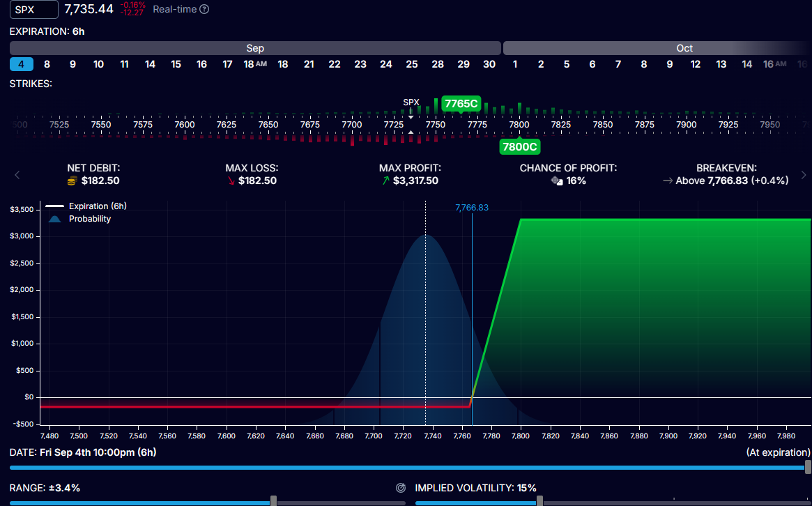Image resolution: width=812 pixels, height=506 pixels.
Task: Toggle the Probability legend entry
Action: click(79, 219)
